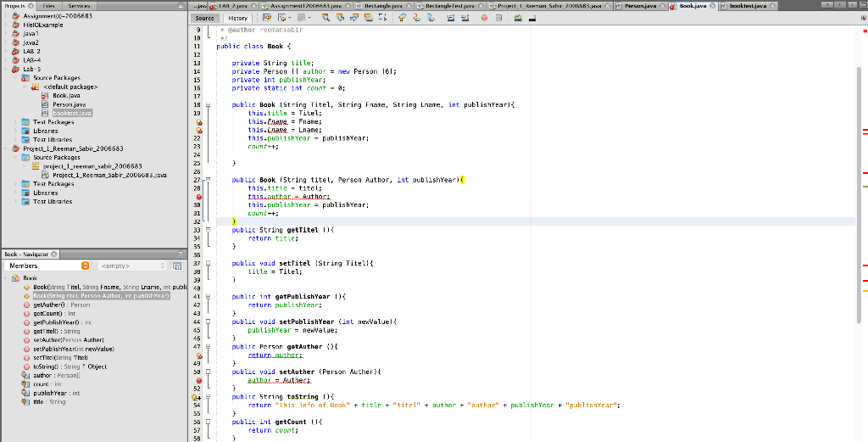This screenshot has width=868, height=442.
Task: Minimize the Projects panel
Action: 181,5
